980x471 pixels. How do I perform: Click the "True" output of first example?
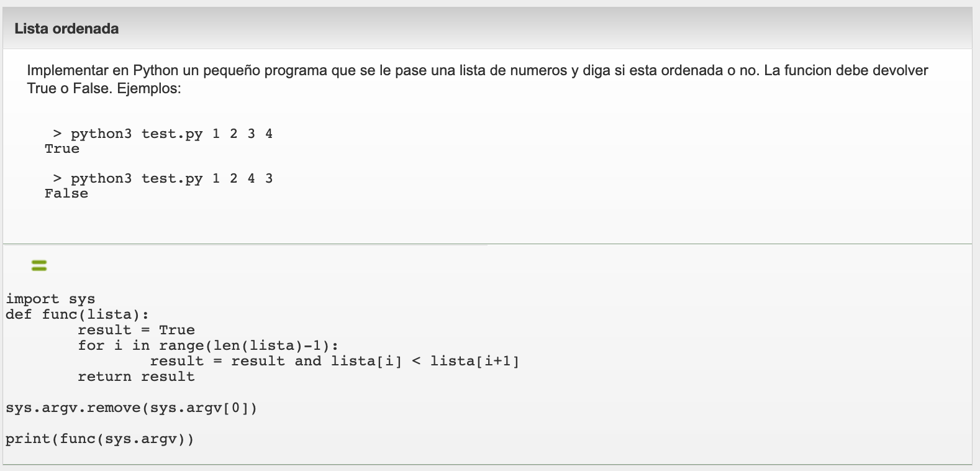tap(62, 149)
